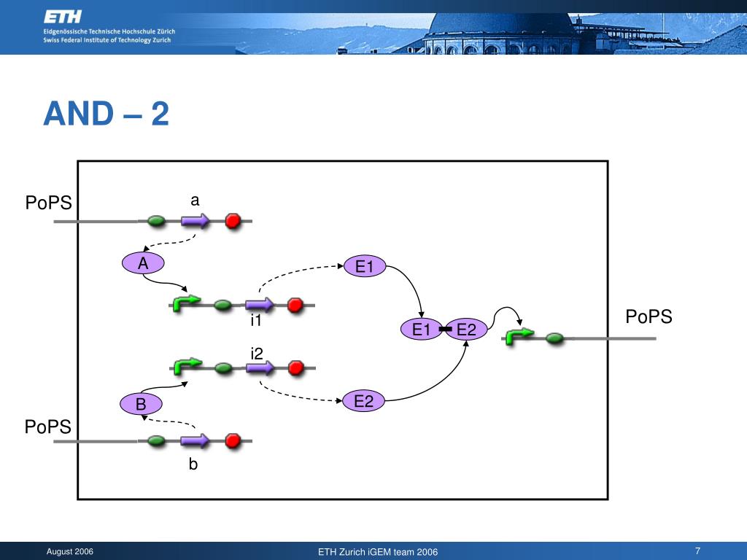Select the purple protein ellipse labeled B
747x560 pixels.
141,404
